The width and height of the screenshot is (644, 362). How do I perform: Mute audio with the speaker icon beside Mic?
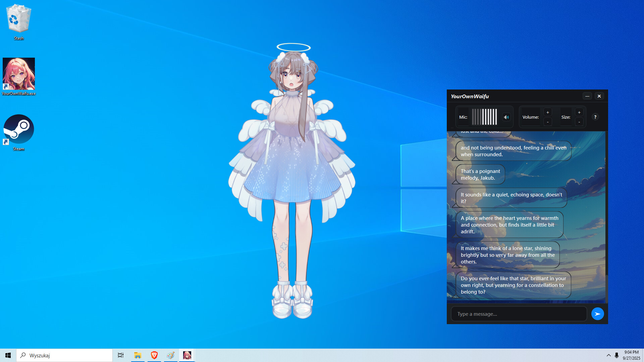click(506, 117)
